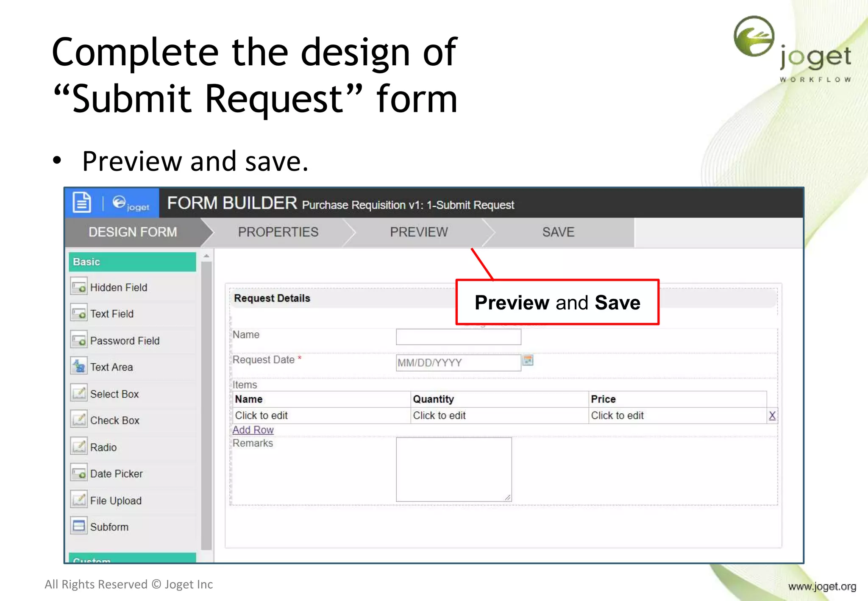Image resolution: width=868 pixels, height=601 pixels.
Task: Click the Items field label
Action: pos(245,385)
